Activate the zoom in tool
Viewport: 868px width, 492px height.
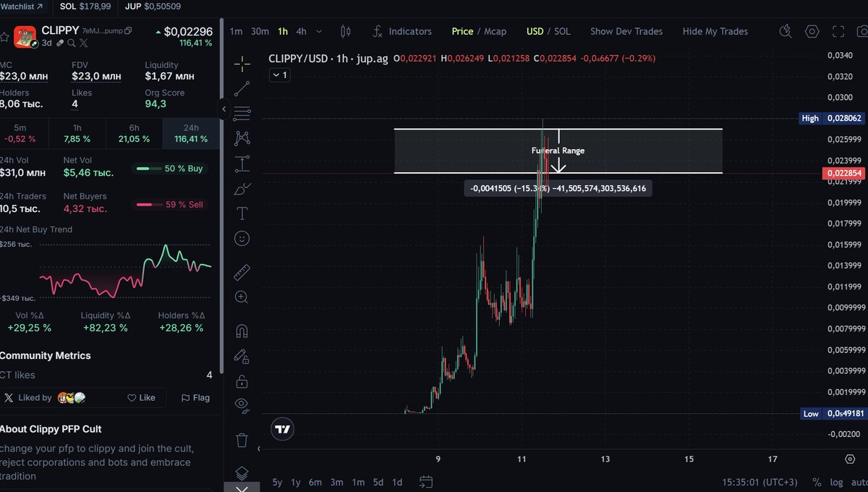pos(242,297)
